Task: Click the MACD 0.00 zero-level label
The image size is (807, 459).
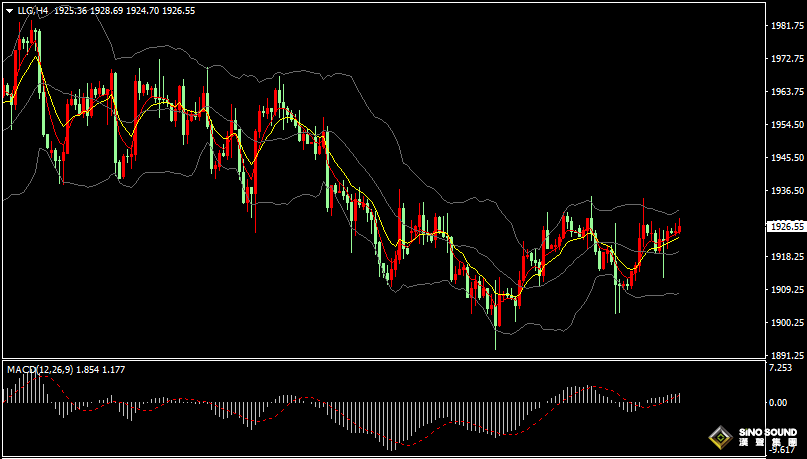Action: pos(777,402)
